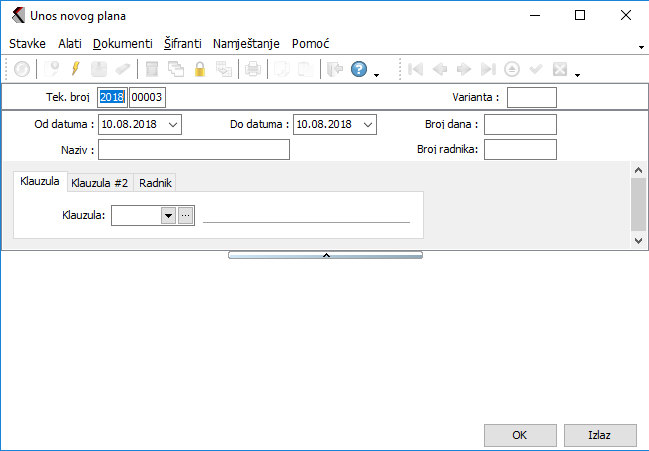
Task: Switch to the Klauzula #2 tab
Action: pos(100,182)
